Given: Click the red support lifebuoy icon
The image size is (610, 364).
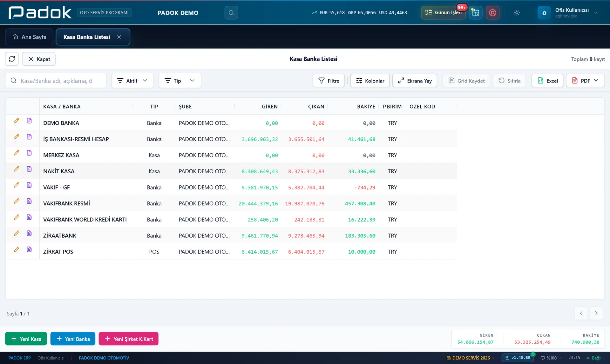Looking at the screenshot, I should pos(492,13).
